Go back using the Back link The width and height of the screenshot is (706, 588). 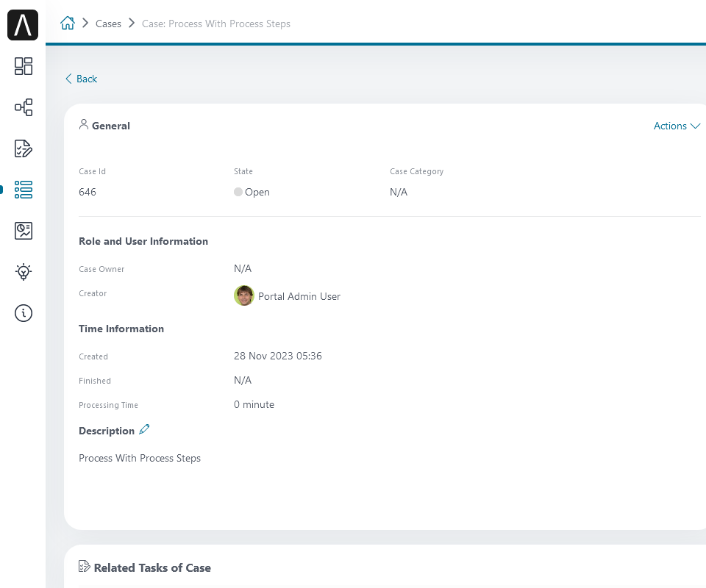pyautogui.click(x=81, y=79)
